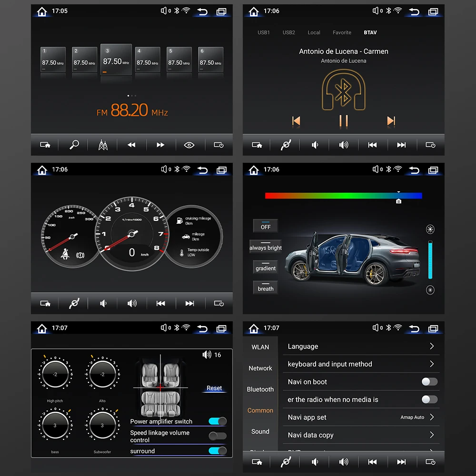Screen dimensions: 476x476
Task: Tap the home icon on the dashboard screen
Action: point(42,170)
